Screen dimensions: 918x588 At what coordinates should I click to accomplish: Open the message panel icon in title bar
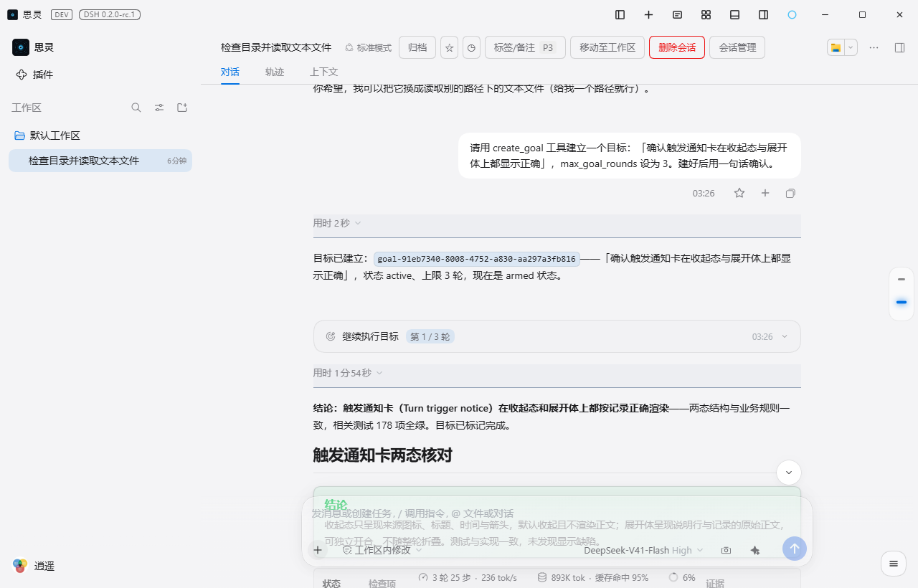point(677,14)
